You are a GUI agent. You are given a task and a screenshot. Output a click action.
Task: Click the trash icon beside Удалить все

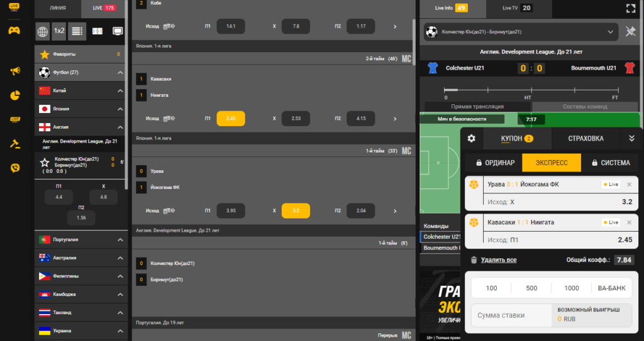(474, 260)
